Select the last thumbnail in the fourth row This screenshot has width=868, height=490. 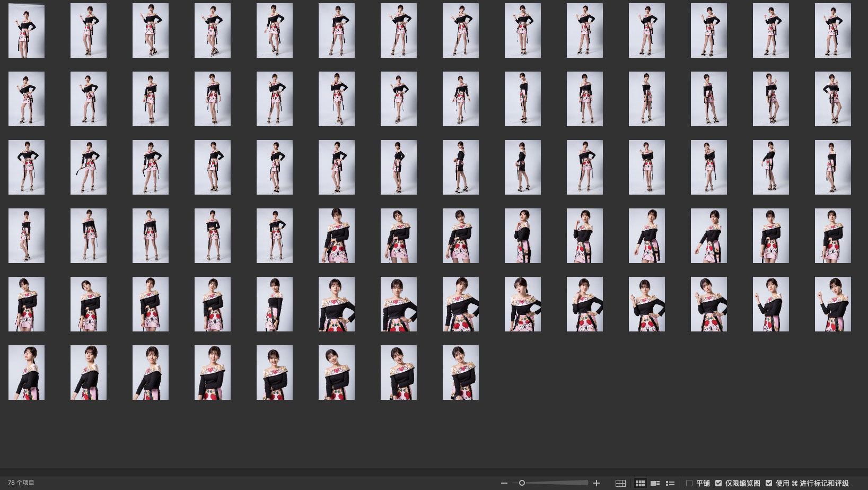pyautogui.click(x=832, y=236)
